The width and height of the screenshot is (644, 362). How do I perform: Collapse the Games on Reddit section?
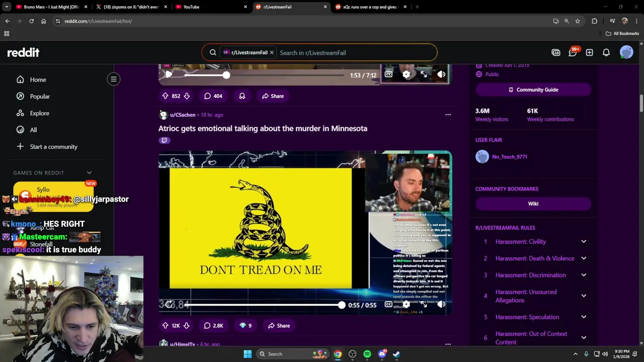[x=89, y=172]
